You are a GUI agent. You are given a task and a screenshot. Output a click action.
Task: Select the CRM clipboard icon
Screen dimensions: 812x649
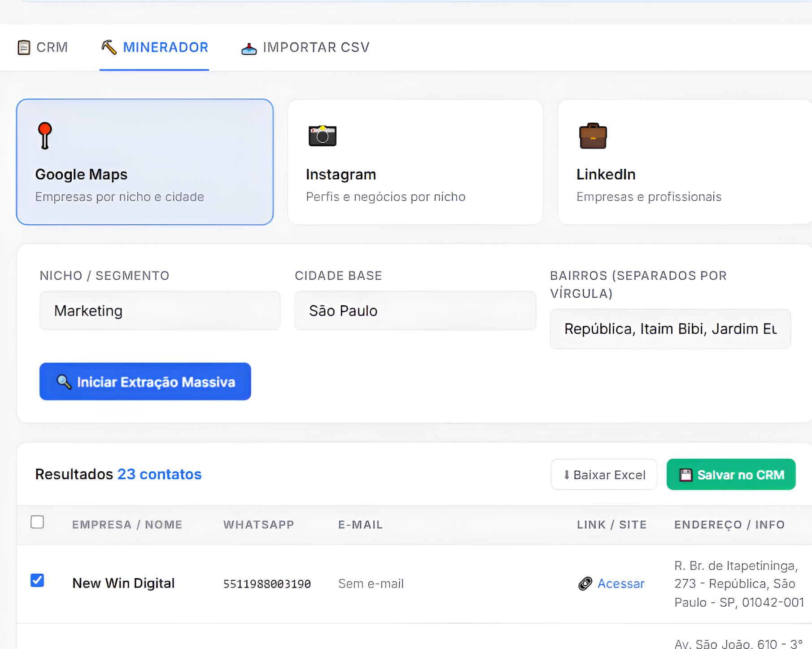pyautogui.click(x=23, y=47)
